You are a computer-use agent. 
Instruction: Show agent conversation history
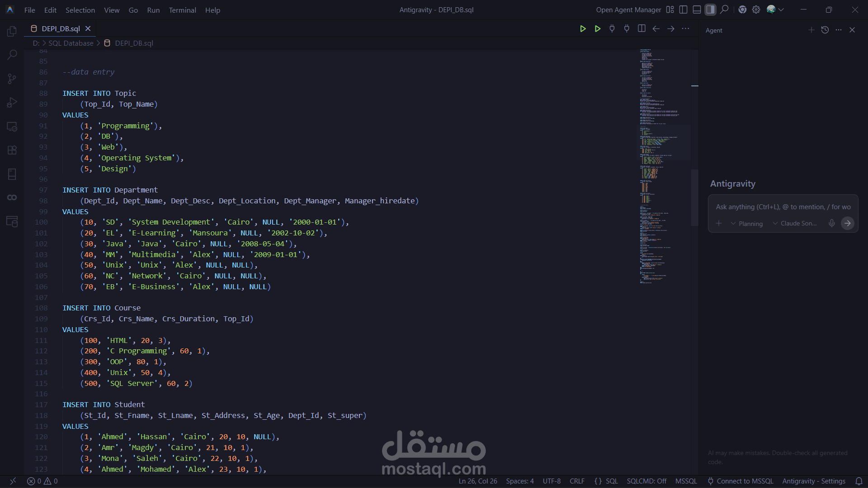tap(825, 30)
